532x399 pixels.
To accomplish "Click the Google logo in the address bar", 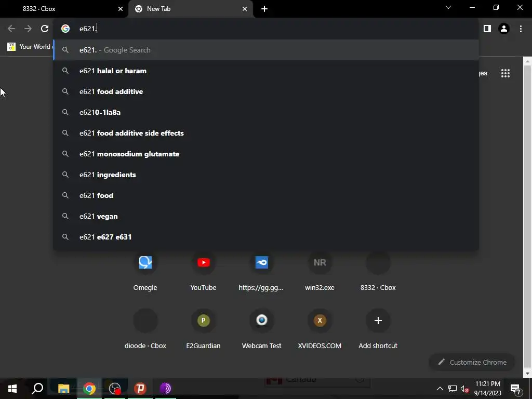I will point(65,29).
